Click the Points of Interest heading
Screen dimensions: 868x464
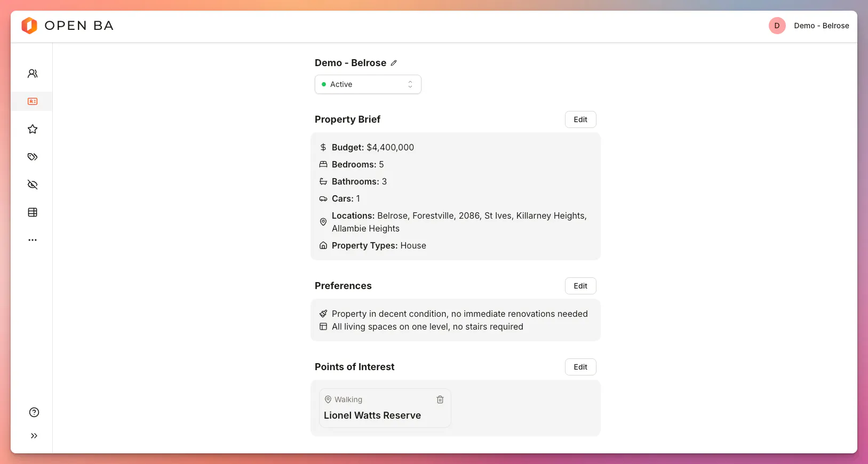355,367
